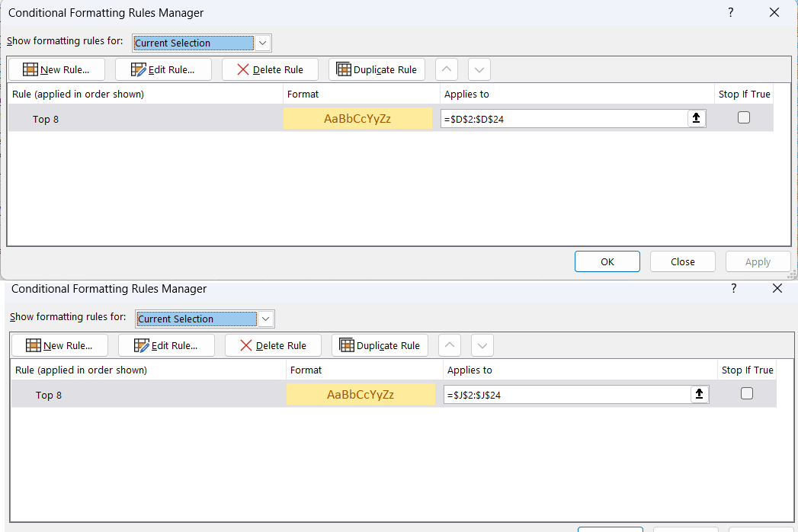Click Edit Rule in the upper dialog
The image size is (798, 532).
163,70
